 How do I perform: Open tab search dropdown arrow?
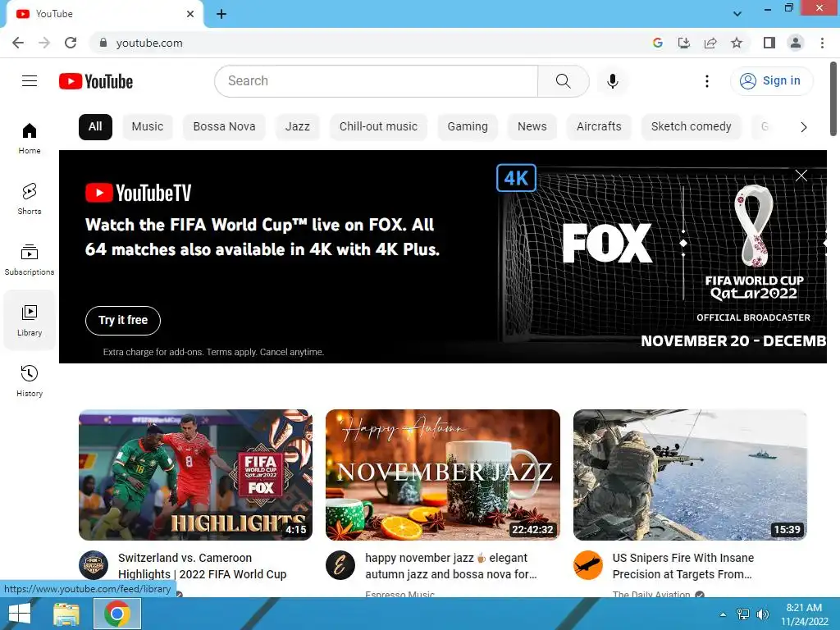tap(737, 14)
